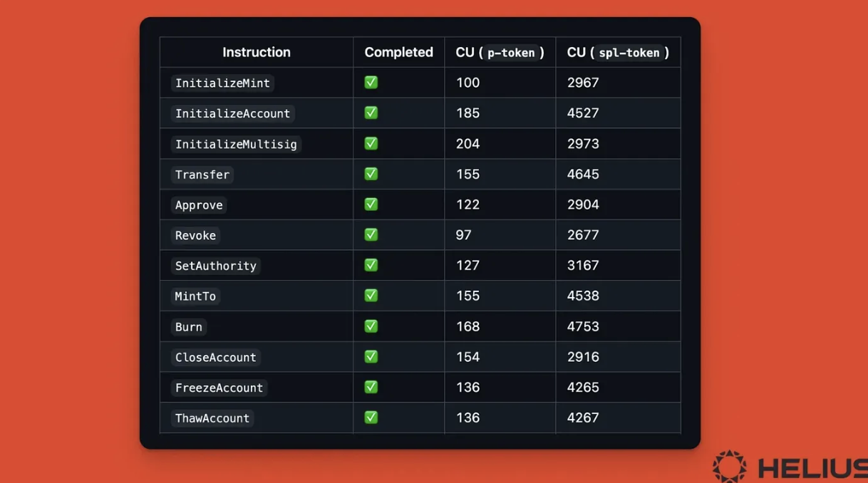Image resolution: width=868 pixels, height=483 pixels.
Task: Click the Revoke row green checkmark
Action: click(371, 235)
